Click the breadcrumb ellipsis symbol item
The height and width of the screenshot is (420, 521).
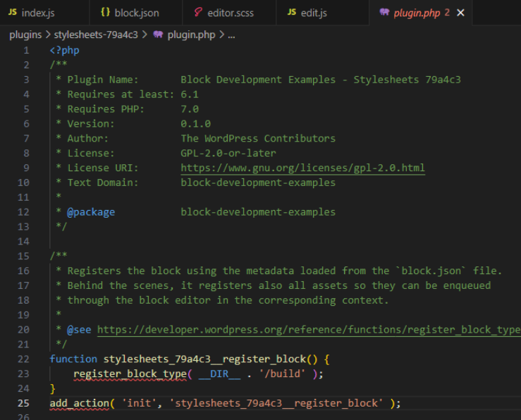[x=232, y=35]
